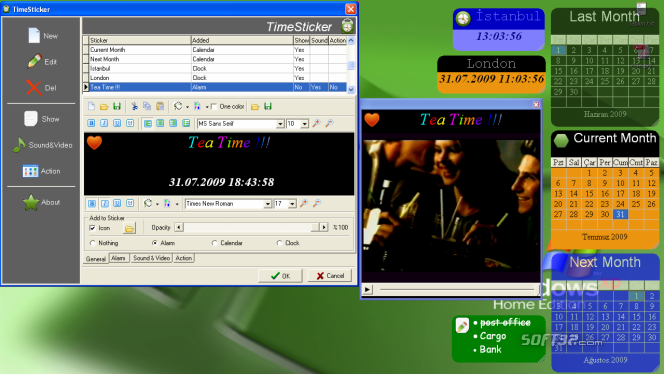Switch to the Alarm tab
Screen dimensions: 664x374
tap(119, 258)
